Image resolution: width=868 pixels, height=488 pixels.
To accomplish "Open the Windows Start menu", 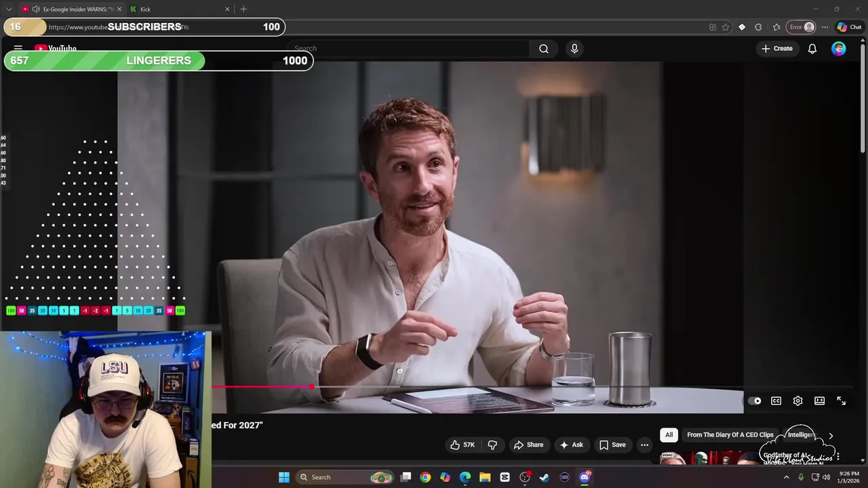I will click(284, 477).
